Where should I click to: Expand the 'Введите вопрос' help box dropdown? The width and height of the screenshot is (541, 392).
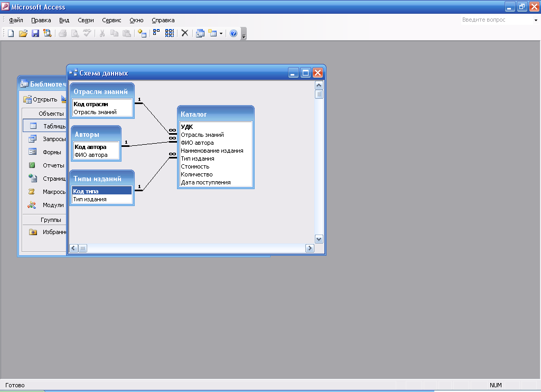tap(535, 20)
